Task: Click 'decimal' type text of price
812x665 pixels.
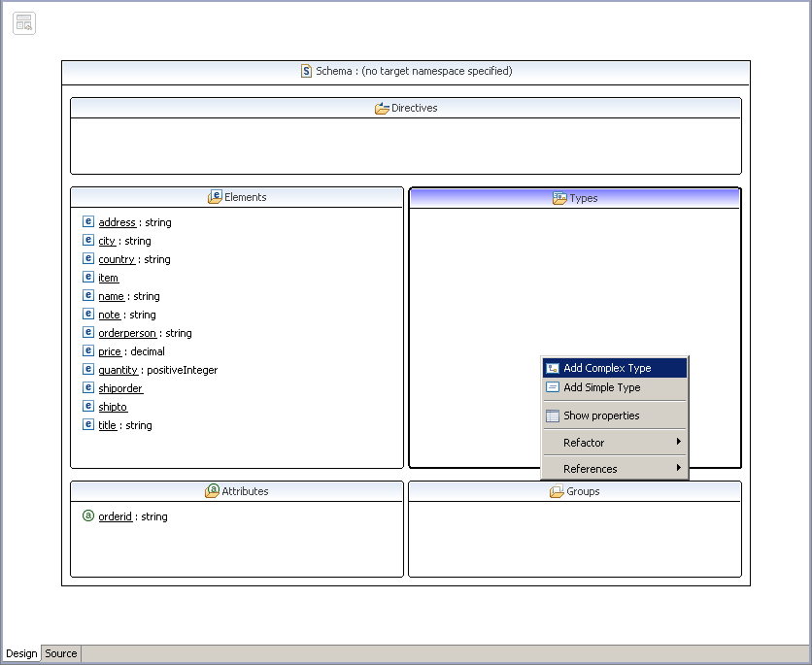Action: click(148, 351)
